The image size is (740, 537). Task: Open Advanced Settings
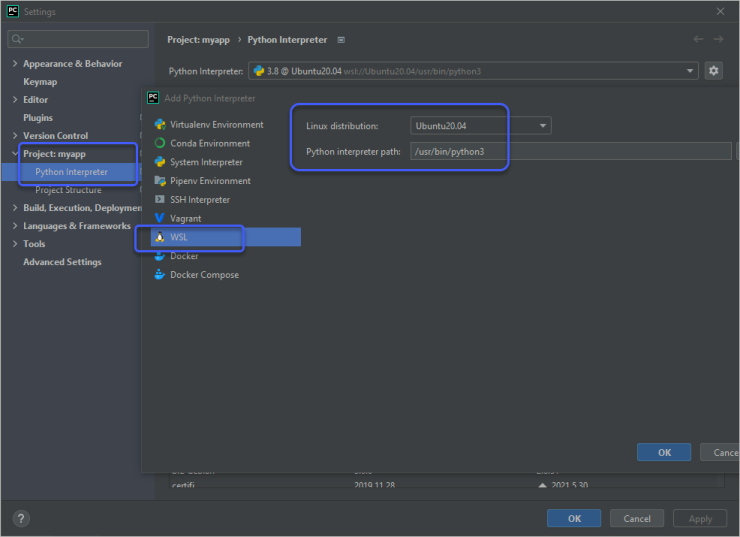[x=62, y=262]
